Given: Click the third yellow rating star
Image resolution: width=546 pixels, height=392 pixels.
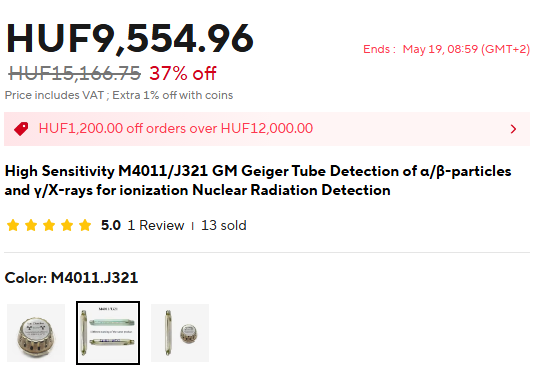Looking at the screenshot, I should (49, 225).
